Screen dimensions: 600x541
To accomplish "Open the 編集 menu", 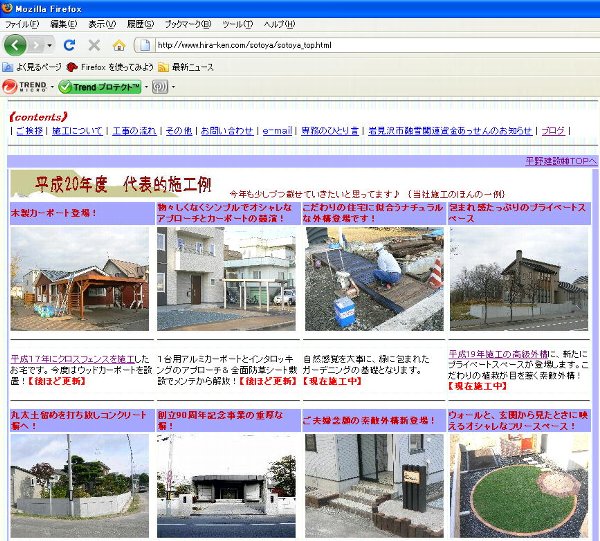I will (64, 24).
